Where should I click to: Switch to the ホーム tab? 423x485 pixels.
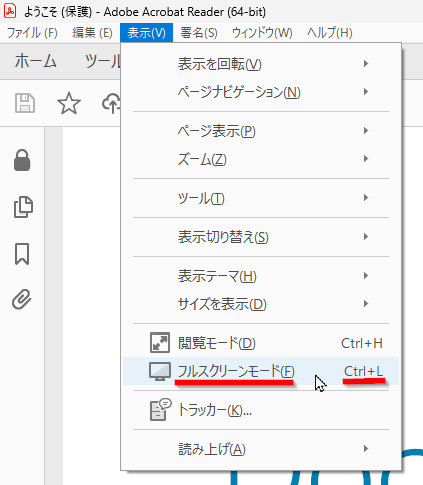pyautogui.click(x=35, y=61)
